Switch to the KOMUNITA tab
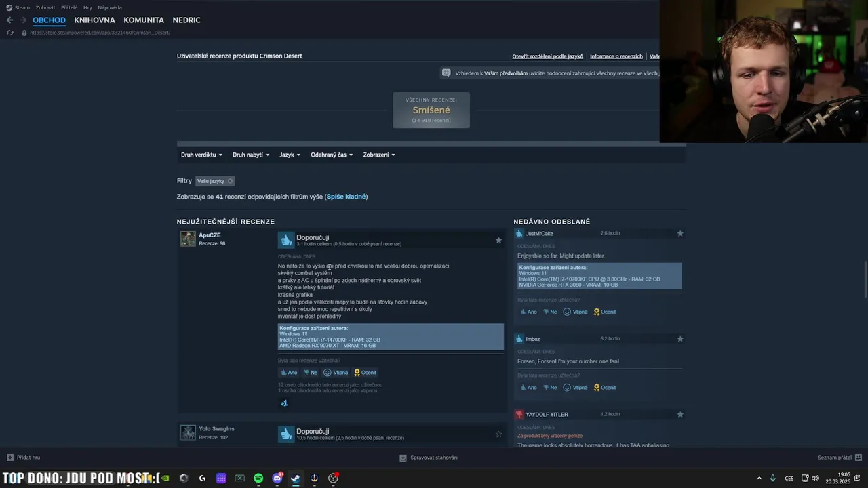 point(144,20)
